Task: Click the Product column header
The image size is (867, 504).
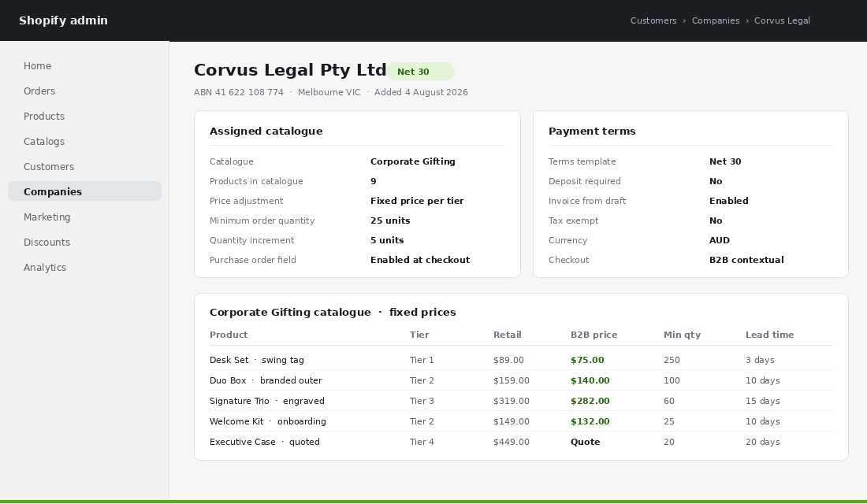Action: coord(229,335)
